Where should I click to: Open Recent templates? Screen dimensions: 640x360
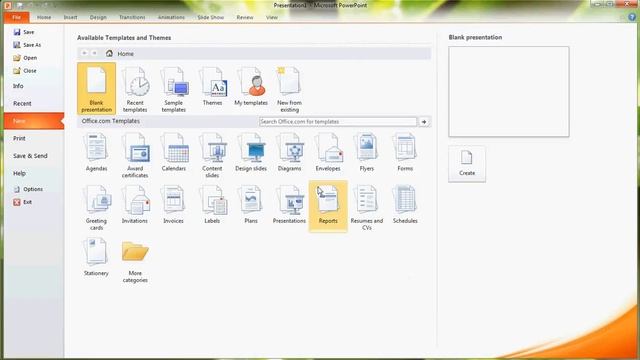click(135, 89)
